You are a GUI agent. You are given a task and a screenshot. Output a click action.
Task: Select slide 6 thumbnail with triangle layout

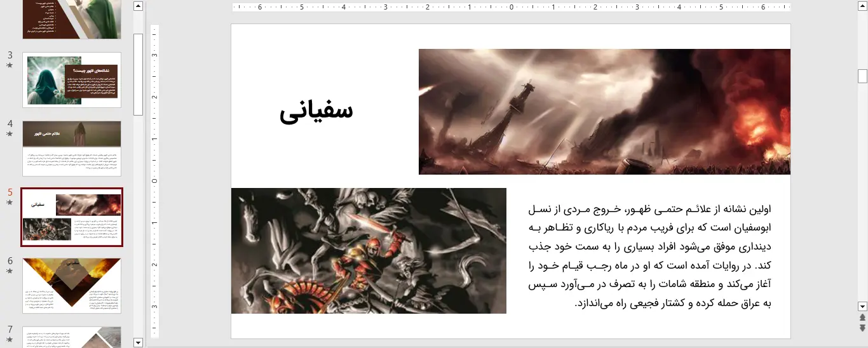click(72, 286)
